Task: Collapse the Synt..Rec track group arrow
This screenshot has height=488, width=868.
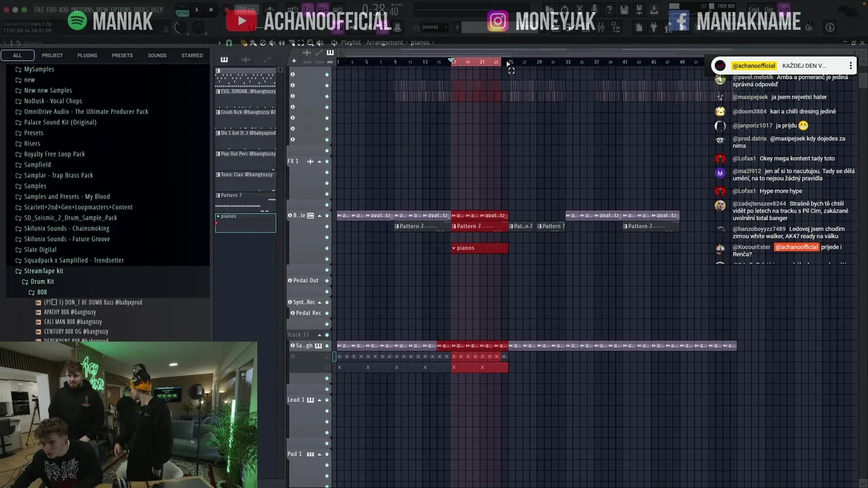Action: click(x=319, y=302)
